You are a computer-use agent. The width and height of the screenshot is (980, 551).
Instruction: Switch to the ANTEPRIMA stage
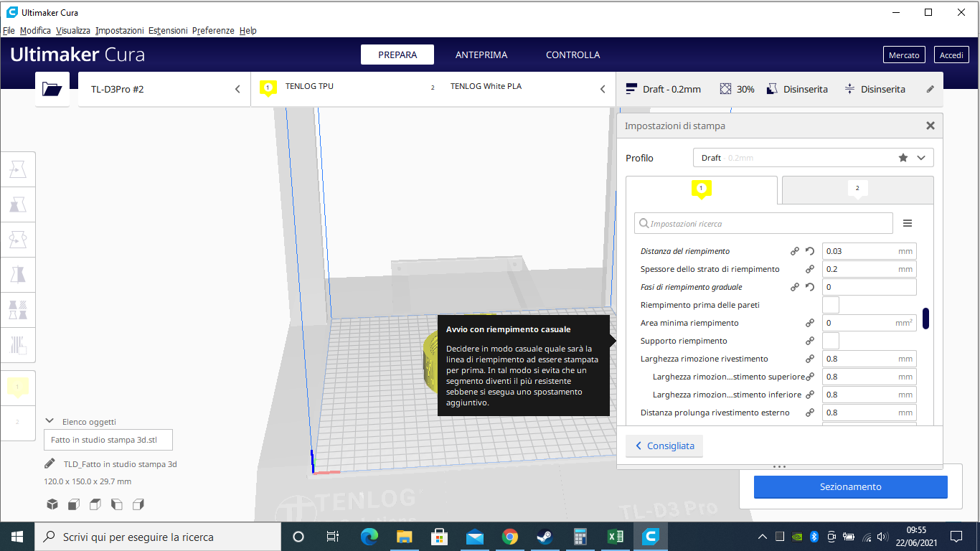(x=481, y=55)
